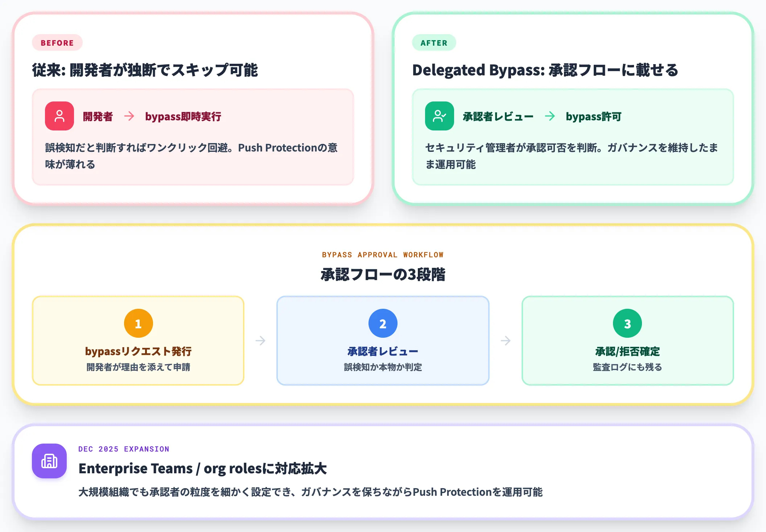Image resolution: width=766 pixels, height=532 pixels.
Task: Click the AFTER badge
Action: 434,43
